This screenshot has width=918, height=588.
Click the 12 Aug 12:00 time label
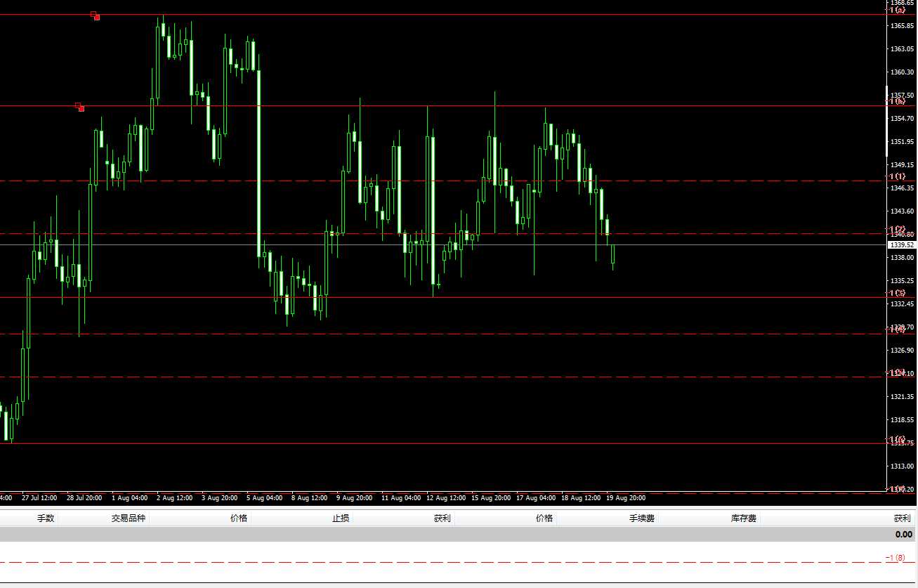point(445,498)
